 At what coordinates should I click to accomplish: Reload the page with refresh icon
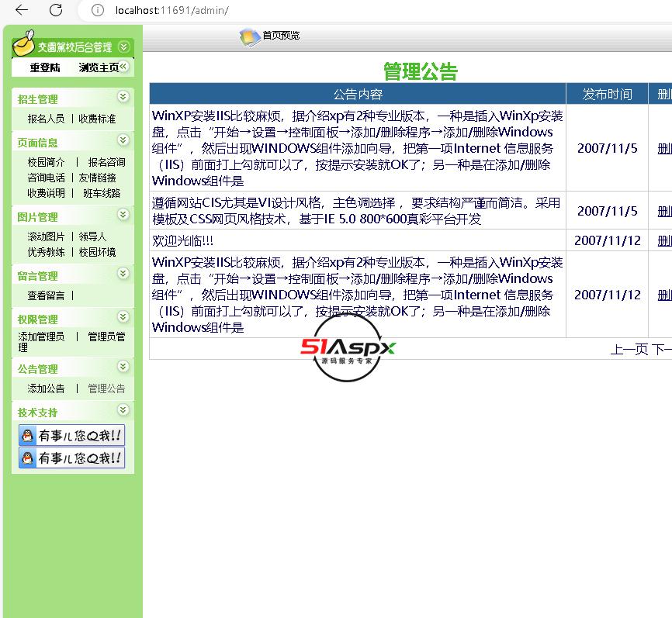click(x=56, y=10)
